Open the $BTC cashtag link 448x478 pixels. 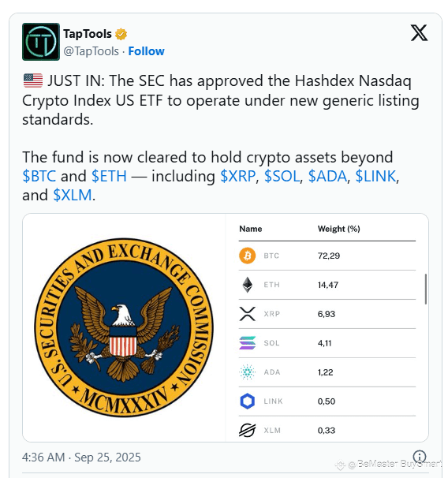tap(39, 176)
